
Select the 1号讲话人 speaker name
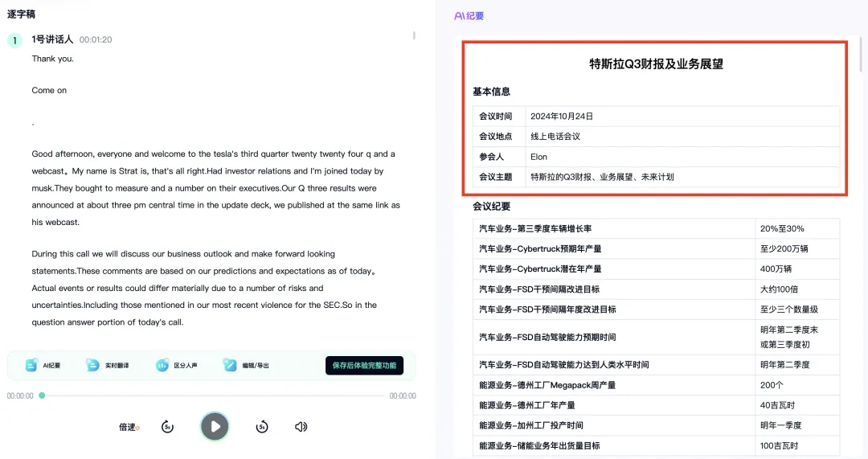point(52,39)
